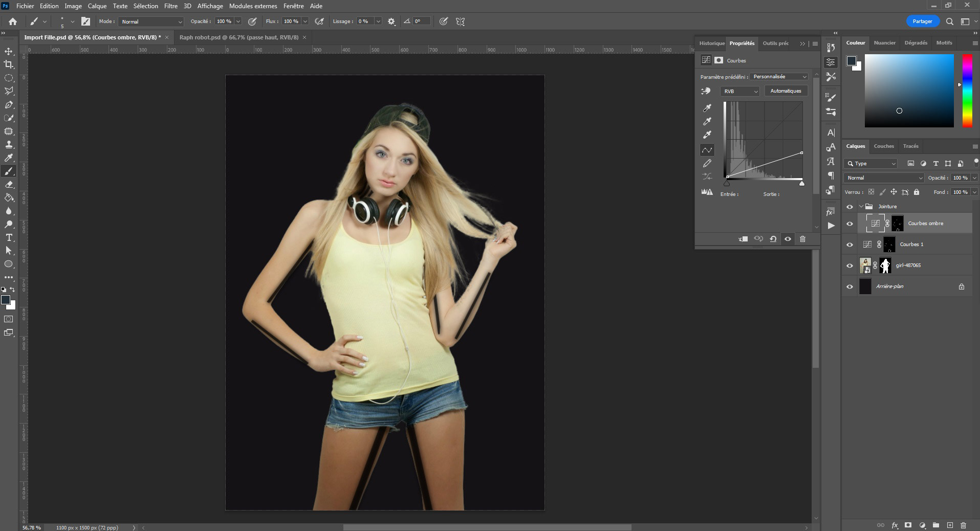
Task: Collapse the Jointure group
Action: [x=861, y=207]
